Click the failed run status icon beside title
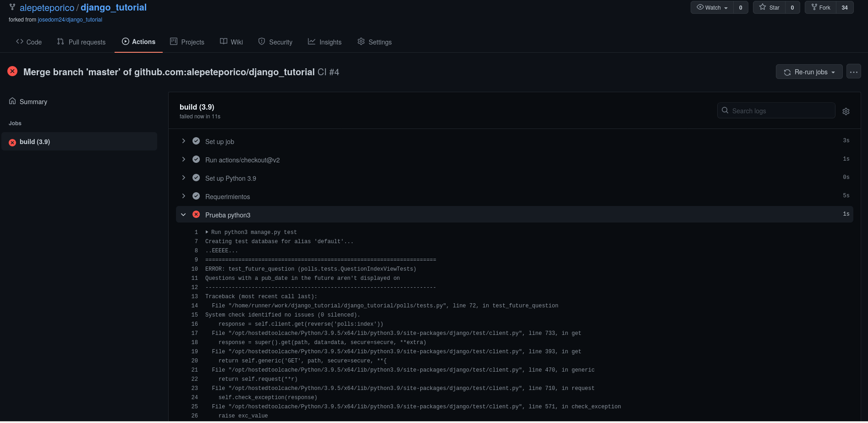This screenshot has height=423, width=868. coord(12,71)
